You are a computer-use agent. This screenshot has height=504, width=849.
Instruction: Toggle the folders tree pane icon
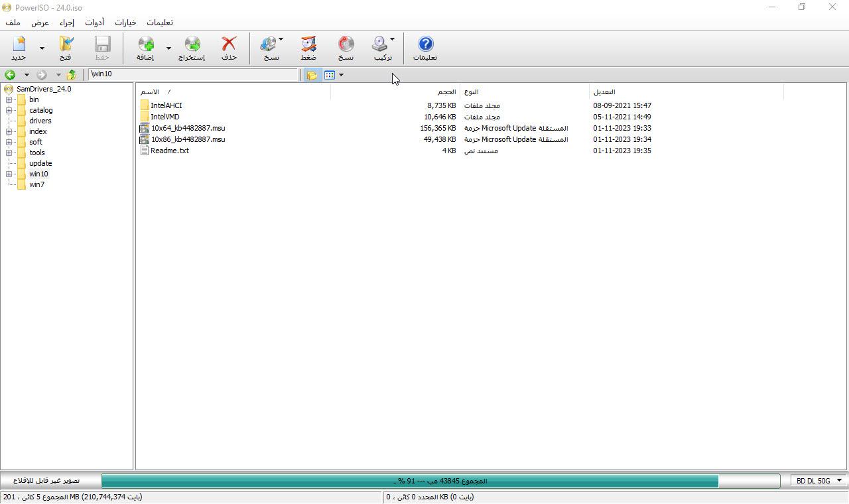point(311,75)
